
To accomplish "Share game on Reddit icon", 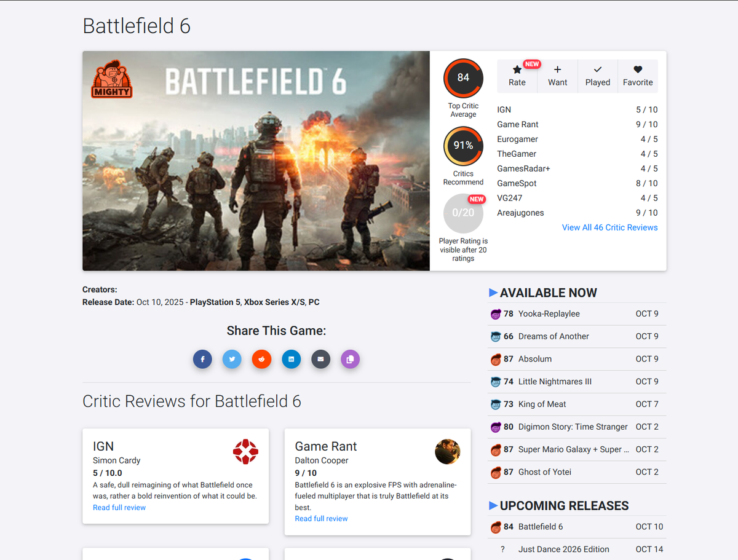I will [261, 359].
